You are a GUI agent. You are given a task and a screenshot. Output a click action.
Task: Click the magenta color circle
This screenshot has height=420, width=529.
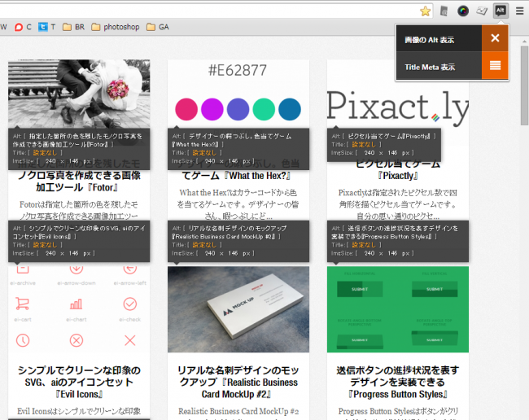tap(212, 109)
